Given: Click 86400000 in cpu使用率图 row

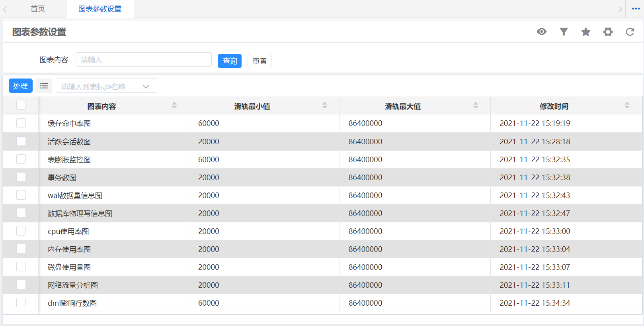Looking at the screenshot, I should click(x=365, y=231).
